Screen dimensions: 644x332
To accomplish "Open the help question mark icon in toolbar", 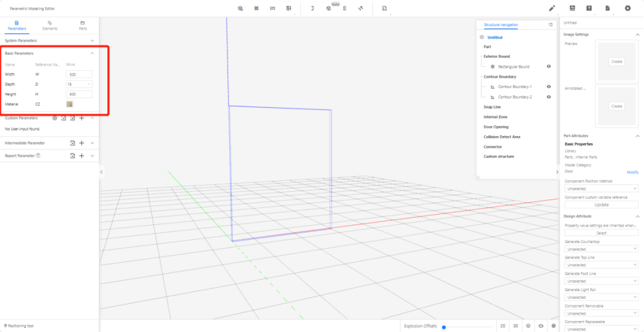I will tap(589, 8).
